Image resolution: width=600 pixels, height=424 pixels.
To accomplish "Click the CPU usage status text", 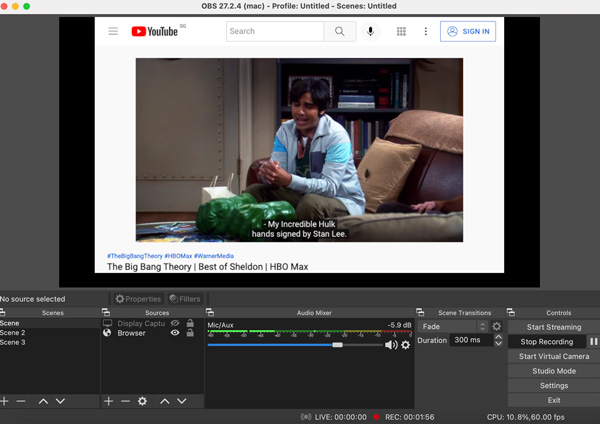I will (525, 417).
